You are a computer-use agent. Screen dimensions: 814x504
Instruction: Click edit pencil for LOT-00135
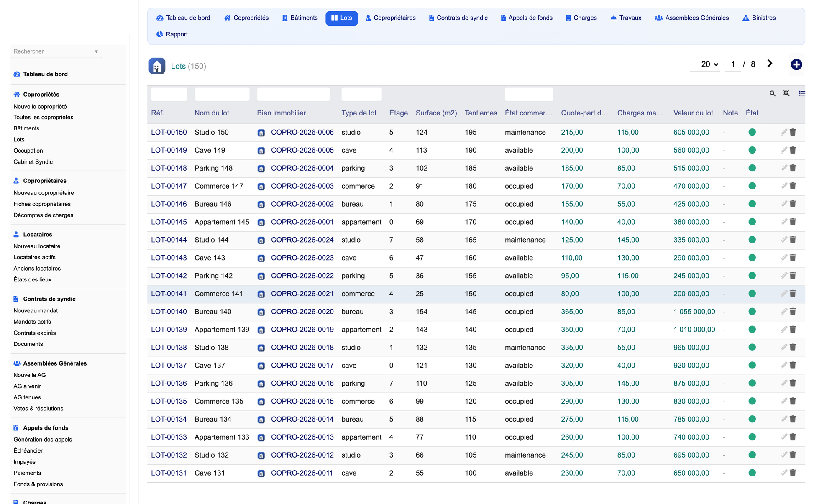[x=783, y=401]
